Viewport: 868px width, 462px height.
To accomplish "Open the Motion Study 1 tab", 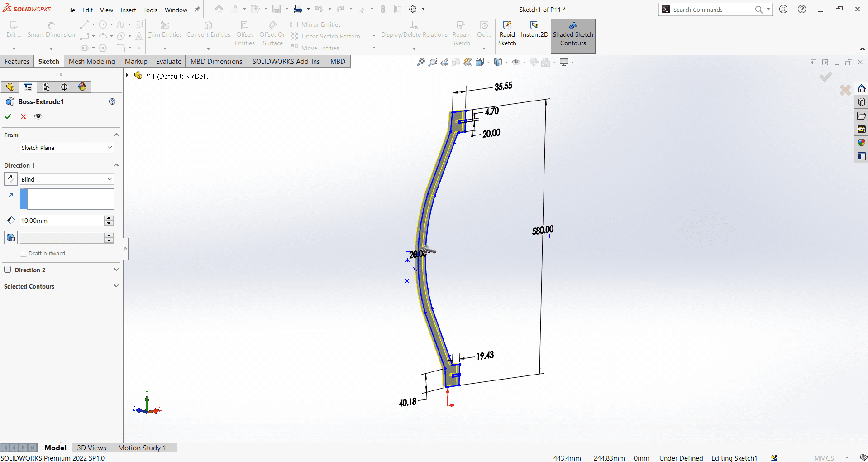I will click(x=142, y=448).
